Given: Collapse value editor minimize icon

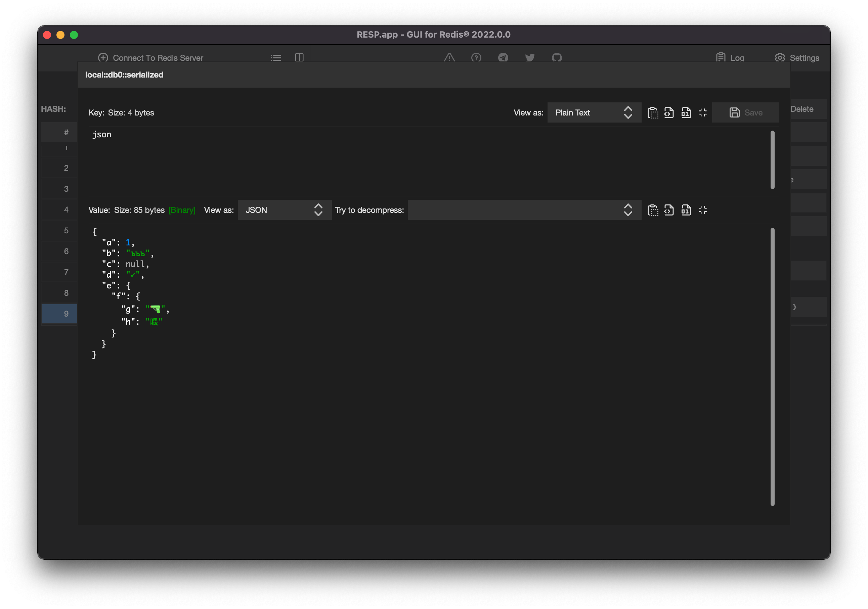Looking at the screenshot, I should point(702,210).
